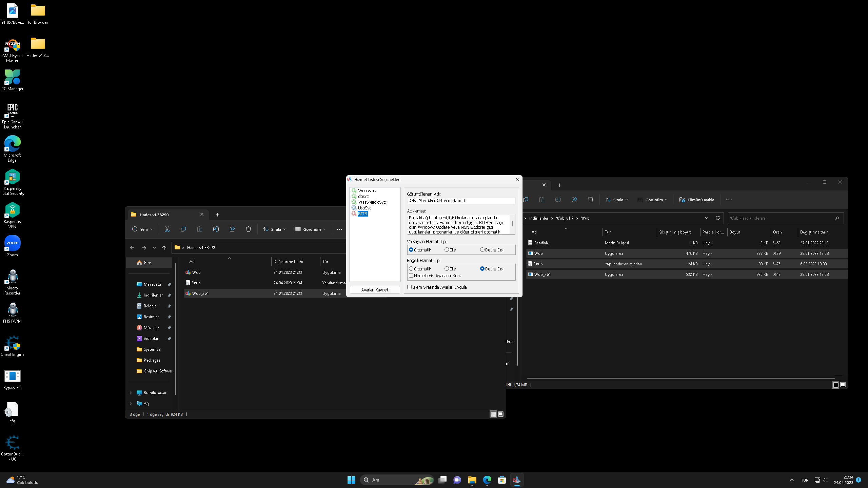Open Görünüm dropdown in Hades window
This screenshot has height=488, width=868.
point(310,229)
